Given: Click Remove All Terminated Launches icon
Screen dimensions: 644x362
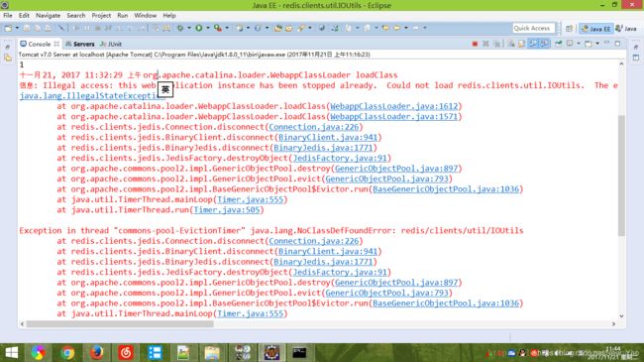Looking at the screenshot, I should coord(496,44).
